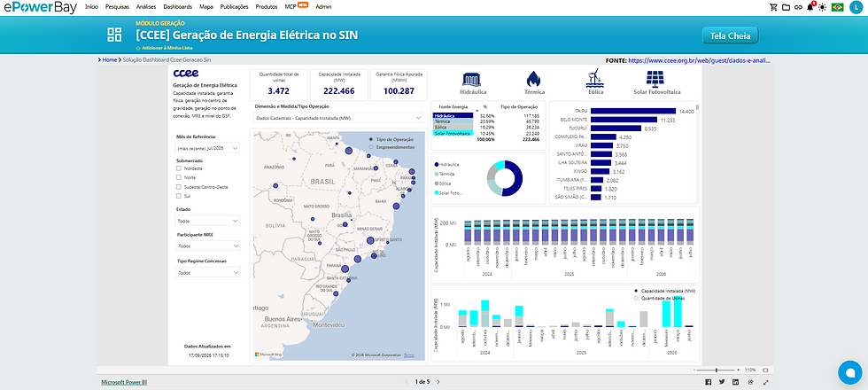868x390 pixels.
Task: Check the Nordeste submarket checkbox
Action: [178, 168]
